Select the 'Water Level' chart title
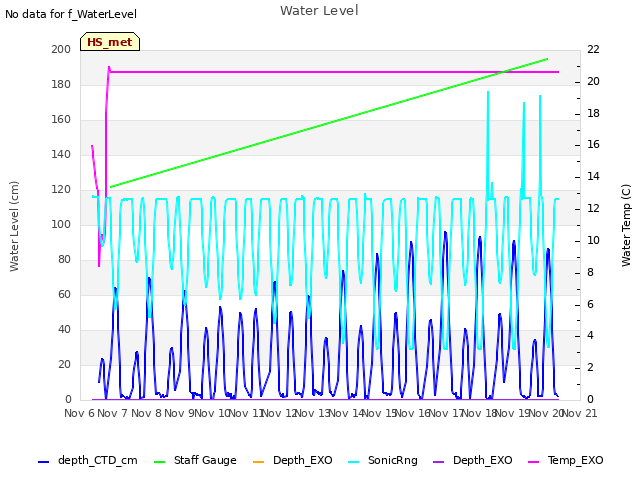640x480 pixels. tap(319, 11)
